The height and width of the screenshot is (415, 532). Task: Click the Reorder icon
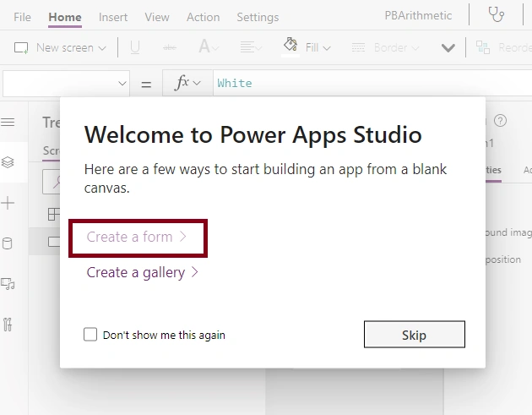pos(483,47)
